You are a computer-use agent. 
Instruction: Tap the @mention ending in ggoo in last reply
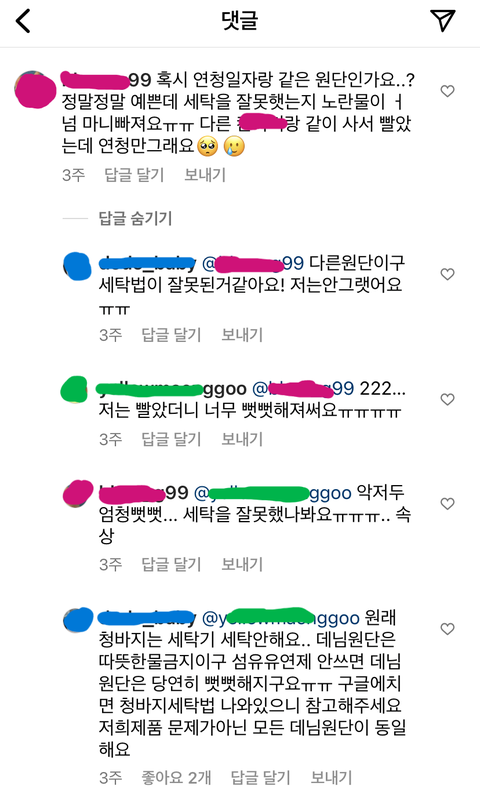click(x=281, y=618)
